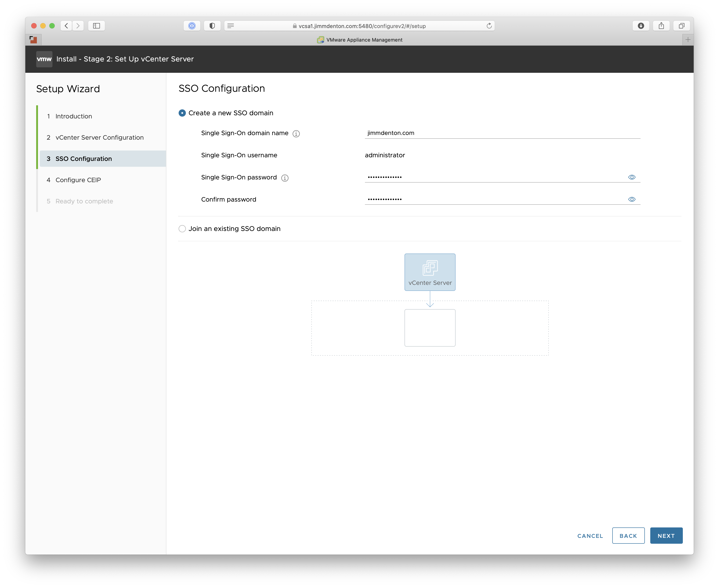Click the privacy shield icon
Image resolution: width=719 pixels, height=588 pixels.
[x=212, y=26]
